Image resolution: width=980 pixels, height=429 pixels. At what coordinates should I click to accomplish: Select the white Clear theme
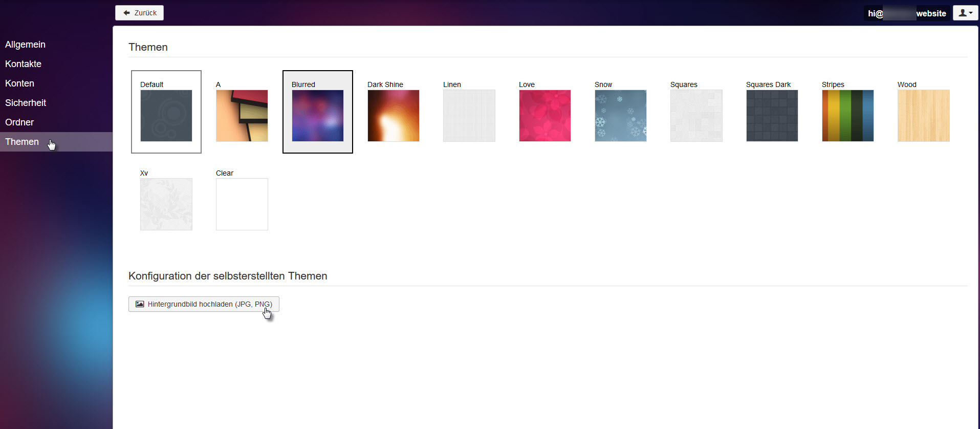242,204
